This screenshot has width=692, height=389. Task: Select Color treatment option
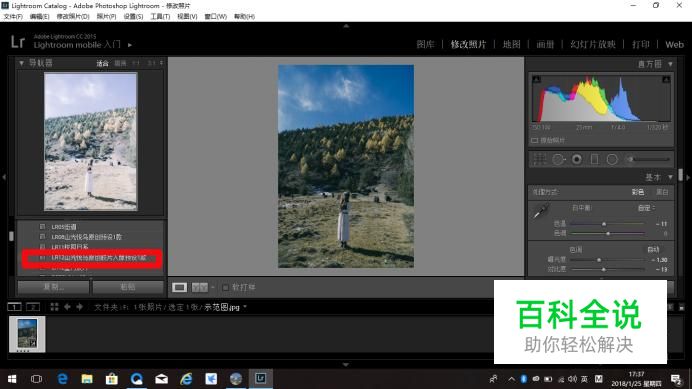coord(638,192)
